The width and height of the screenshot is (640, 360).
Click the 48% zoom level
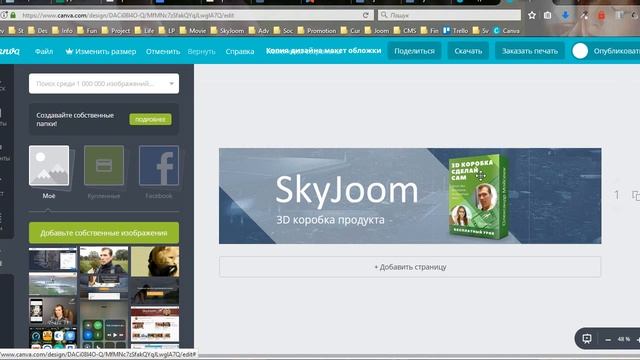point(623,339)
